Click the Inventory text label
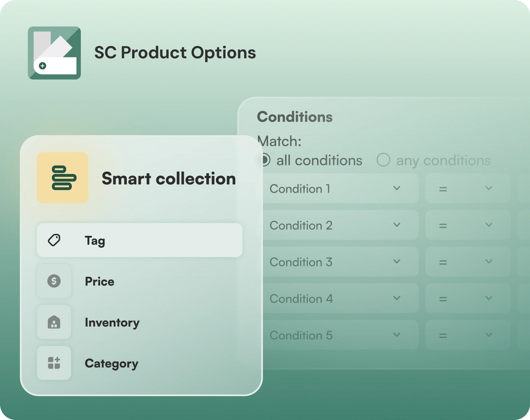The width and height of the screenshot is (530, 420). 112,322
